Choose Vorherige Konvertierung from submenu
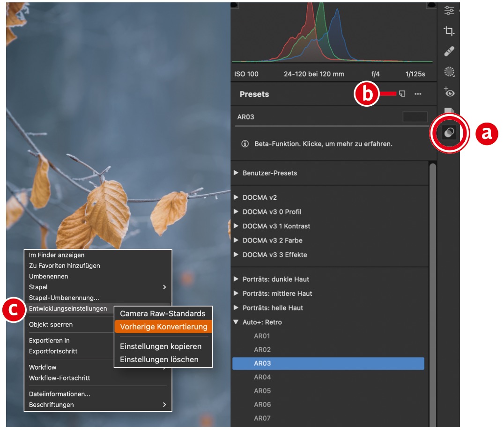 click(163, 327)
